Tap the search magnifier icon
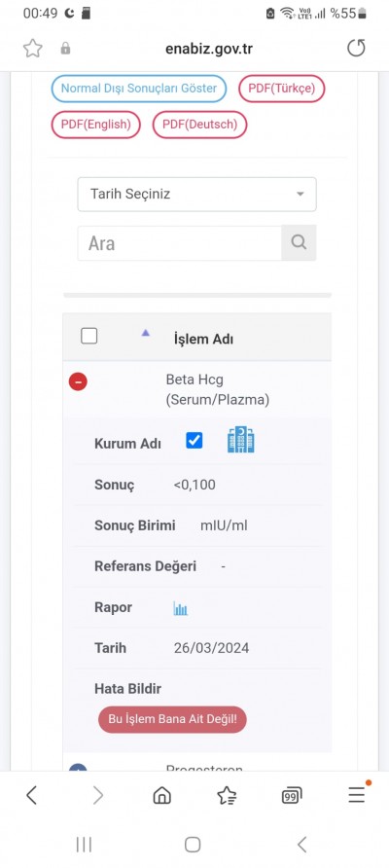 (299, 242)
